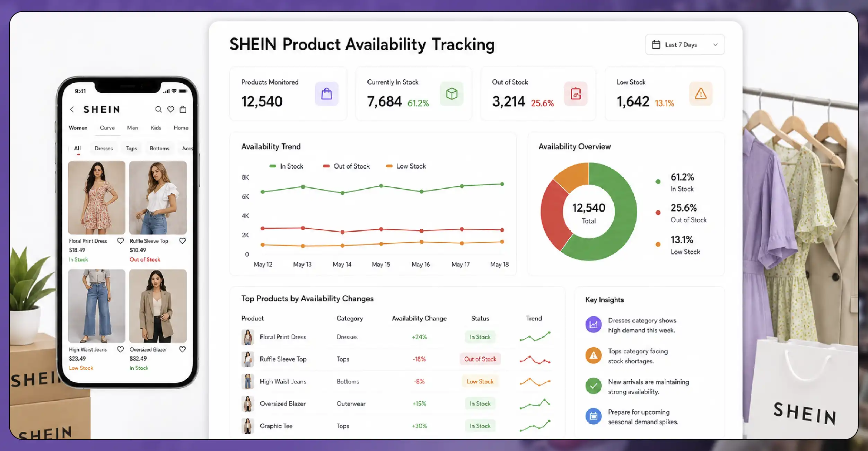Click the blue calendar icon for seasonal demand insight
Screen dimensions: 868x451
(x=594, y=416)
